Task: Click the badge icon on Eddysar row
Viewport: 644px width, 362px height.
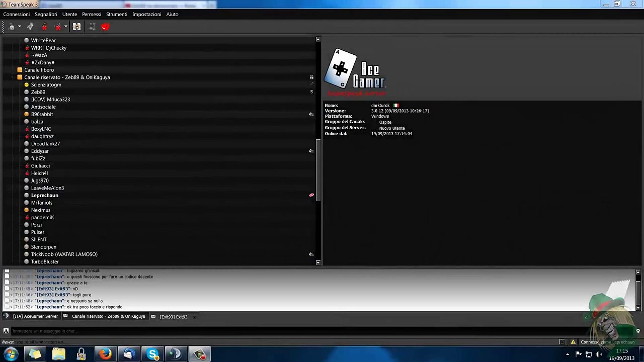Action: click(x=311, y=151)
